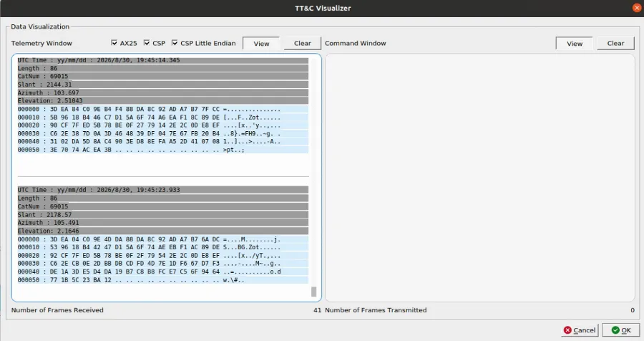Viewport: 644px width, 341px height.
Task: Select the Azimuth : 105.491 line
Action: point(162,223)
